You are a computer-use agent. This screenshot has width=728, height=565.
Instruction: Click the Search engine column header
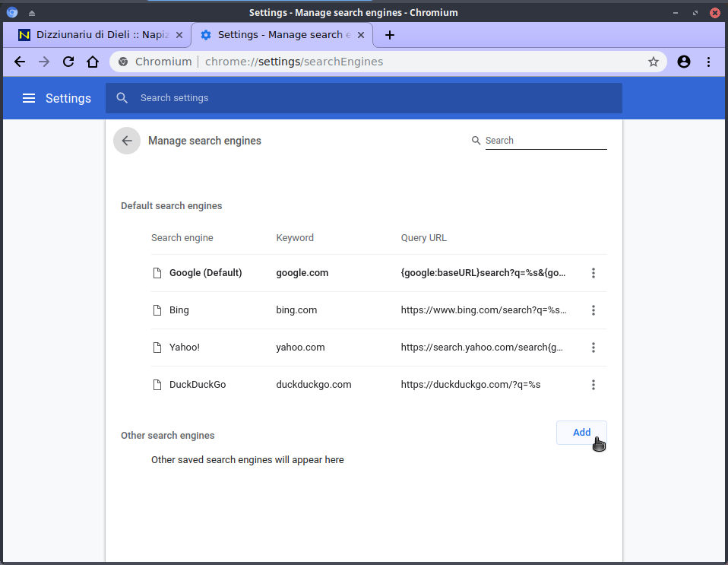coord(182,238)
